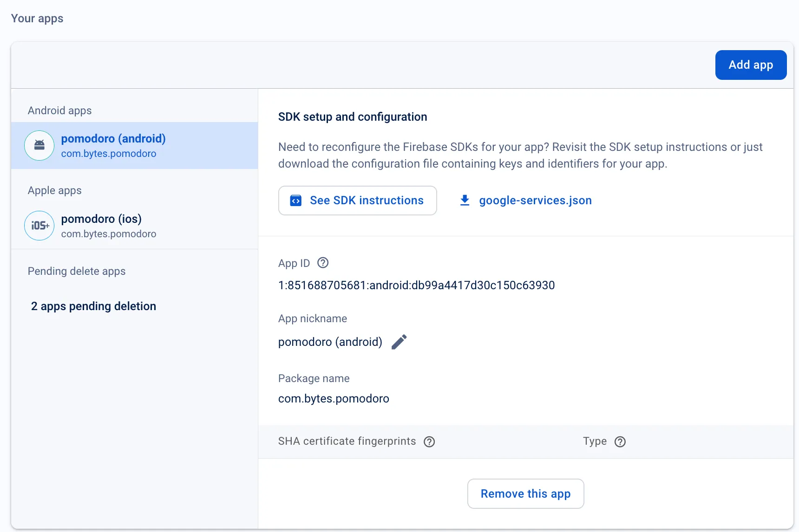The width and height of the screenshot is (799, 532).
Task: Click app nickname pomodoro (android) value
Action: [330, 342]
